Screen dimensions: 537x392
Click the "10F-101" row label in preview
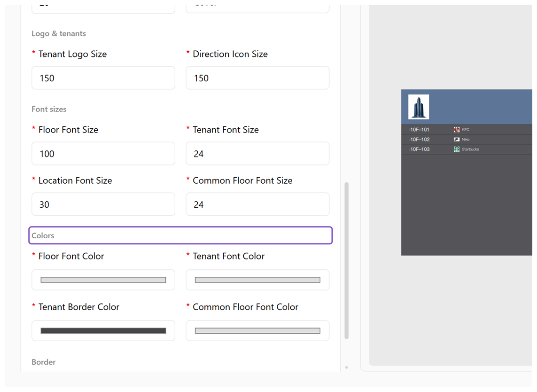[420, 130]
